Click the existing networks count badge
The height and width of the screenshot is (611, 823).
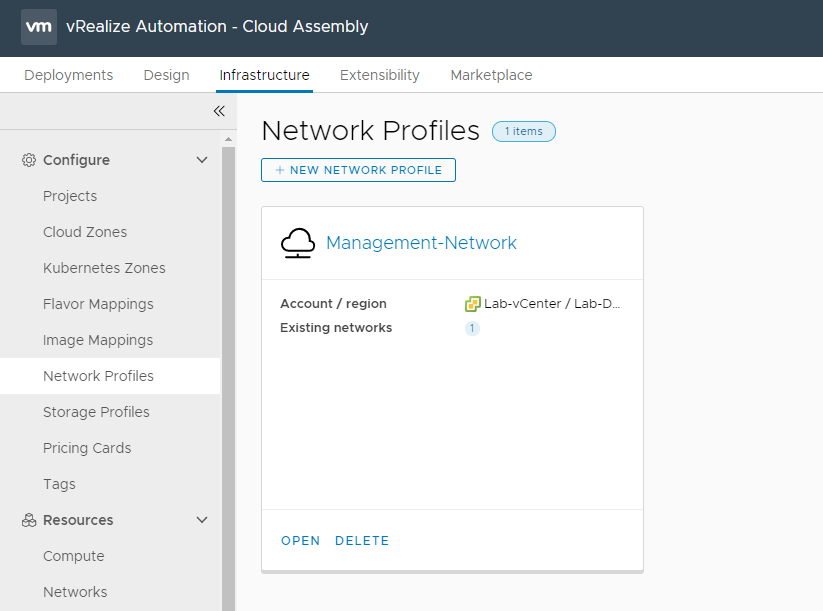click(x=472, y=328)
